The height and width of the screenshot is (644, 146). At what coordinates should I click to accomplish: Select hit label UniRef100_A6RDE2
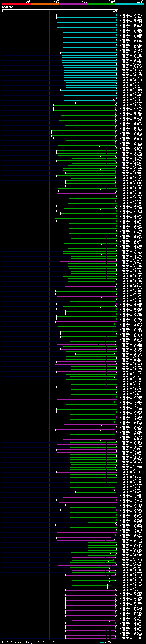pyautogui.click(x=131, y=417)
